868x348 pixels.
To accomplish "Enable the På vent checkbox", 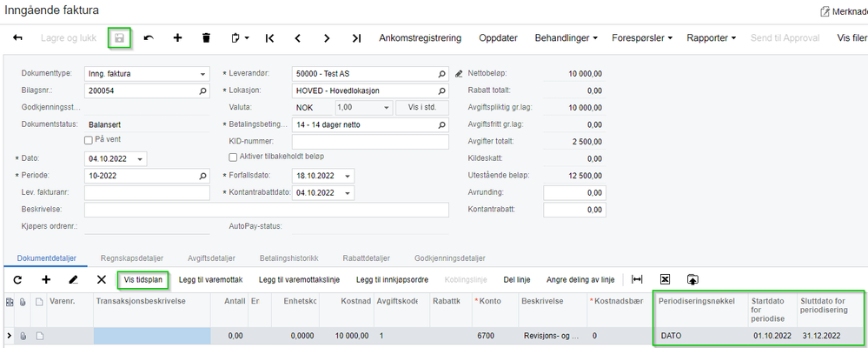I will click(88, 140).
